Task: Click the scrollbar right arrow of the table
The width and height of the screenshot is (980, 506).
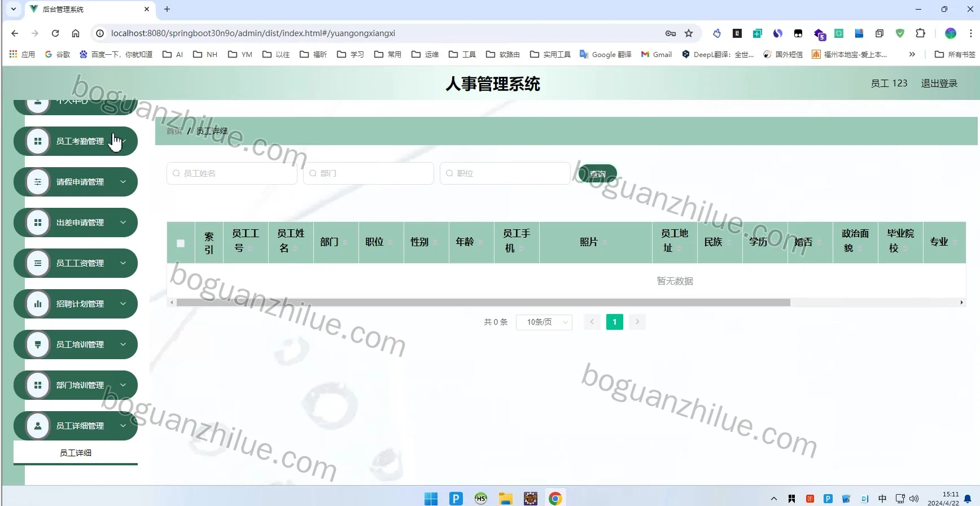Action: pyautogui.click(x=961, y=303)
